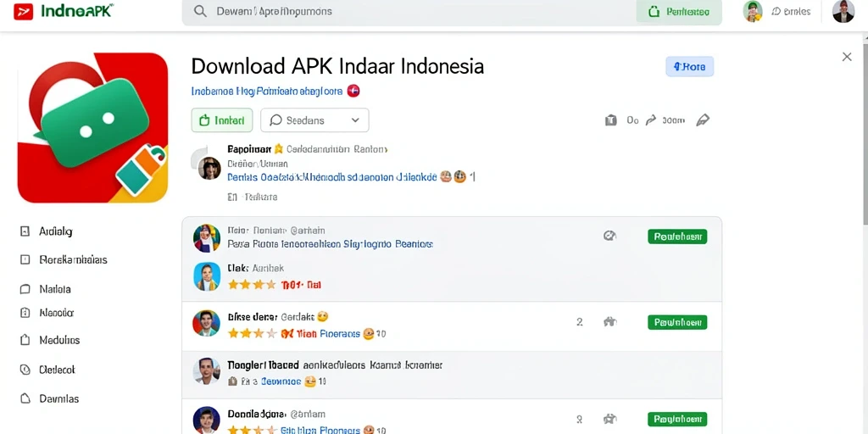
Task: Click the star rating under Aenbek
Action: (251, 285)
